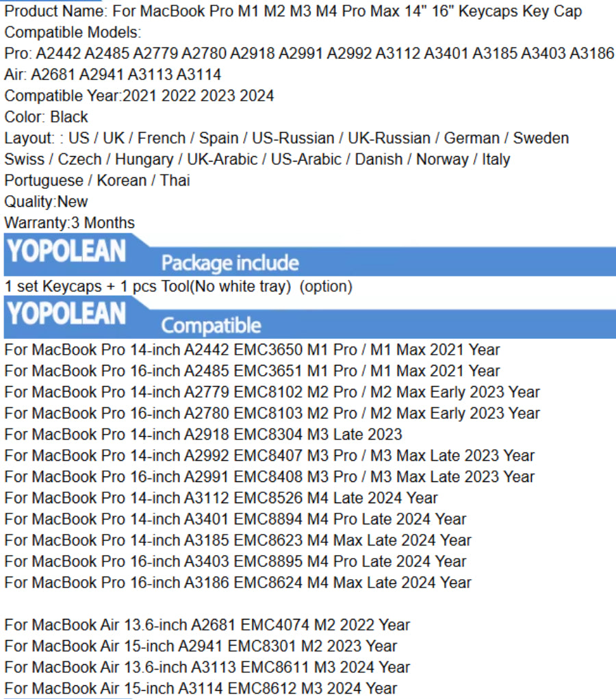
Task: Click the 'Color: Black' line
Action: point(46,117)
